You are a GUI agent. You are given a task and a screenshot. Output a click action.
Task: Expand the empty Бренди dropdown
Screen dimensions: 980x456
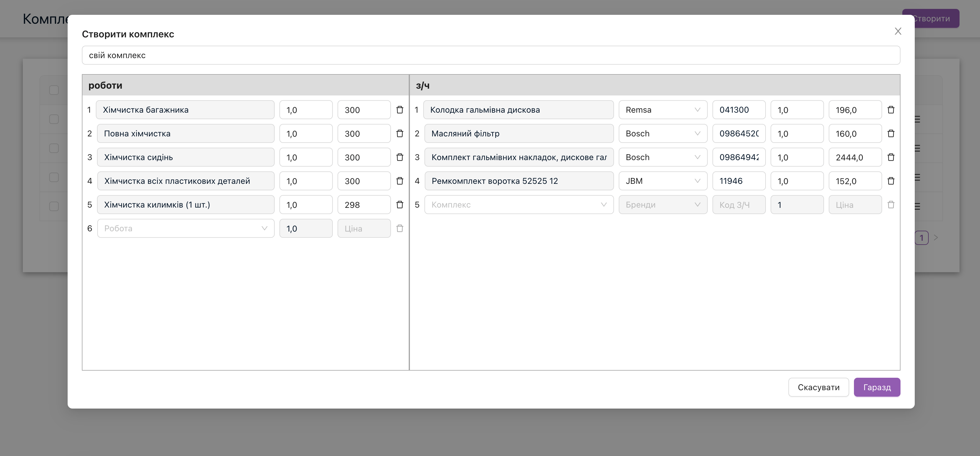point(663,205)
